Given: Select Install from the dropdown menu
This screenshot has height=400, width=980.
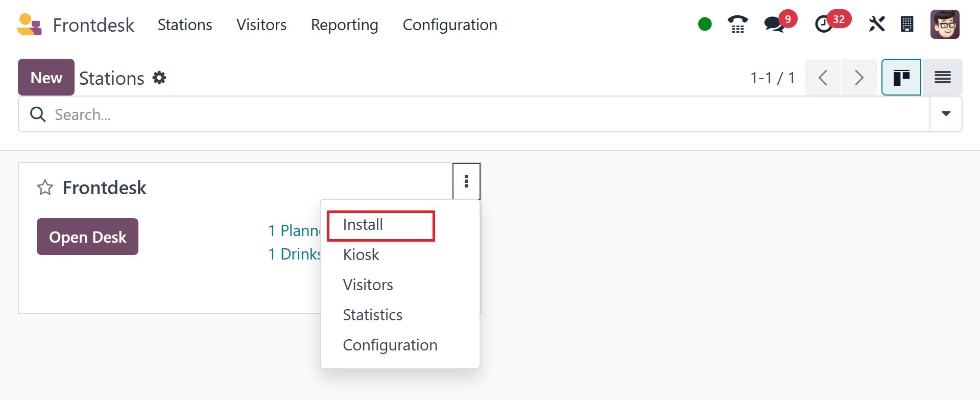Looking at the screenshot, I should [363, 225].
